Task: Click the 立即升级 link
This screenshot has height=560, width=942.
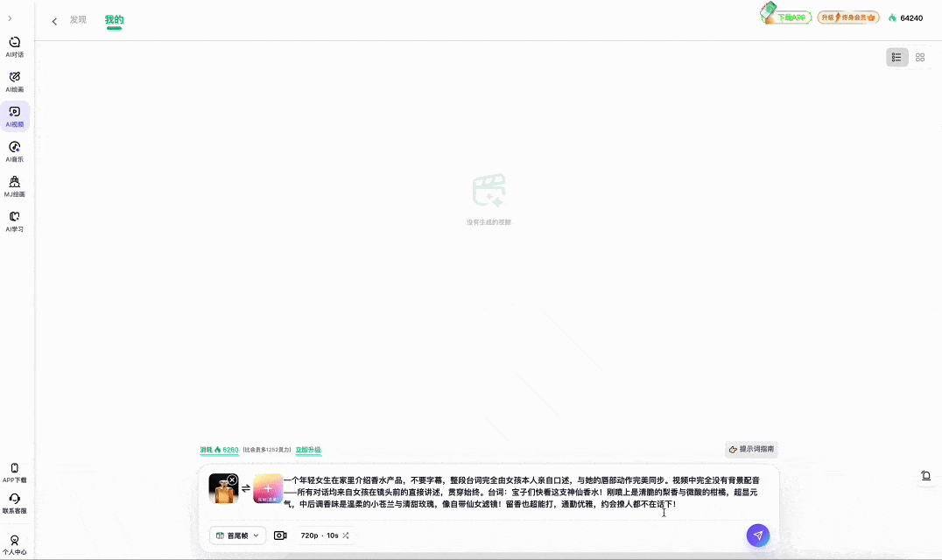Action: (308, 450)
